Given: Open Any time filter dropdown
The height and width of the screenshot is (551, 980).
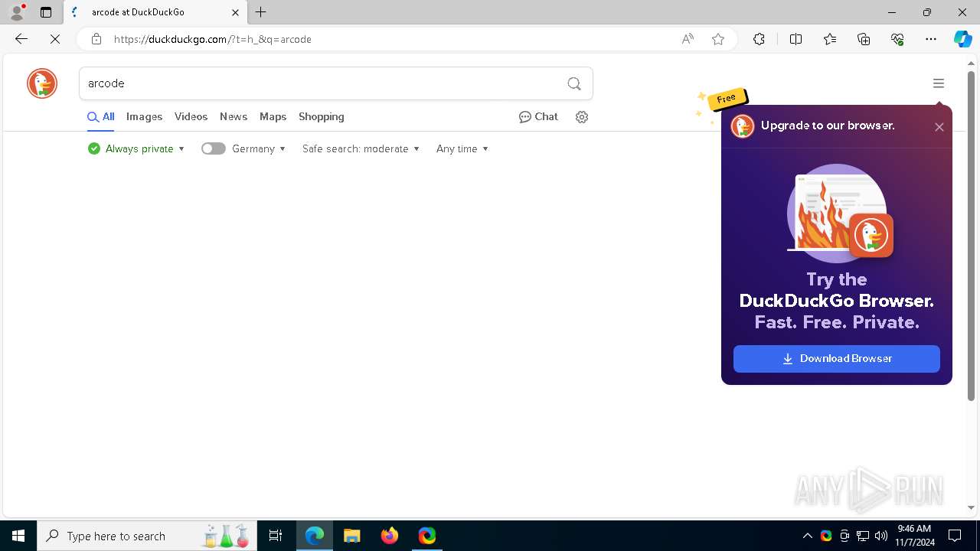Looking at the screenshot, I should 462,148.
